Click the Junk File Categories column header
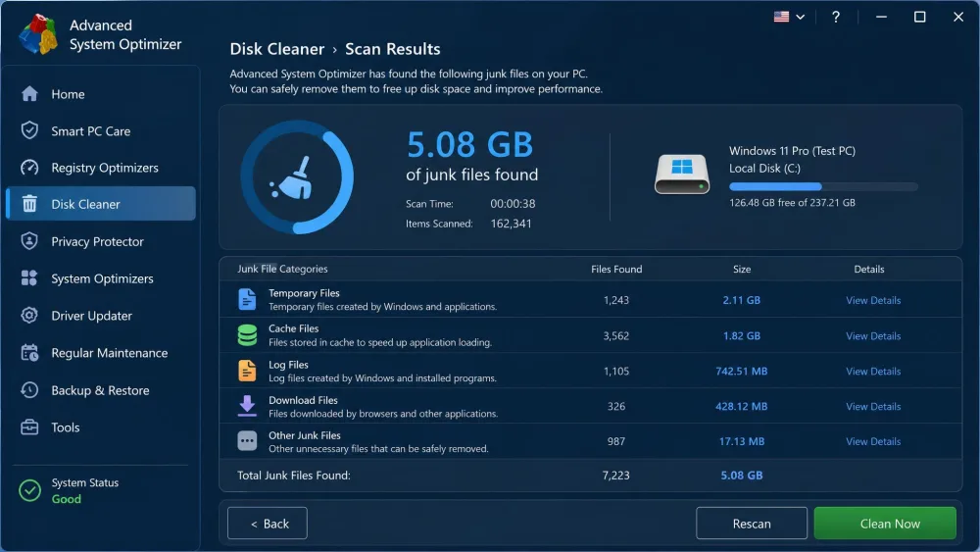This screenshot has height=552, width=980. coord(282,269)
